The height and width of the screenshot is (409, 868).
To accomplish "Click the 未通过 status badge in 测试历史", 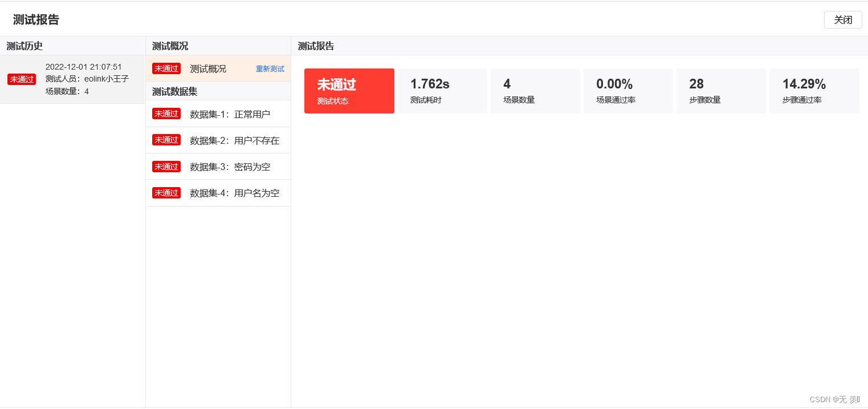I will click(x=21, y=79).
